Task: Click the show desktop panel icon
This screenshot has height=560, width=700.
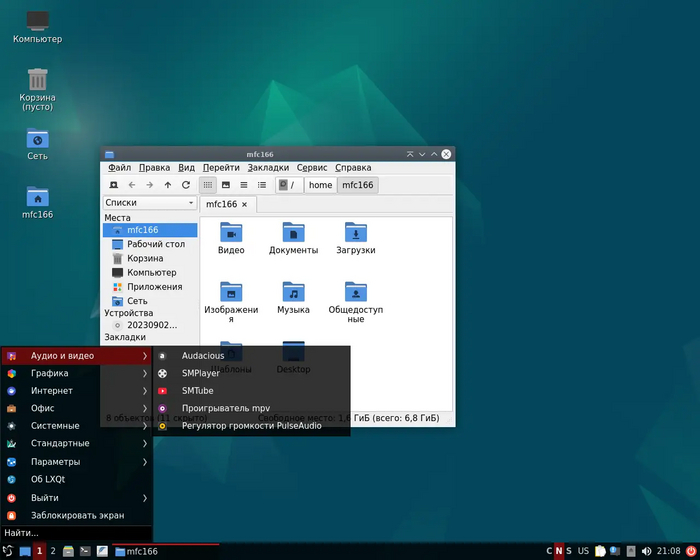Action: coord(25,552)
